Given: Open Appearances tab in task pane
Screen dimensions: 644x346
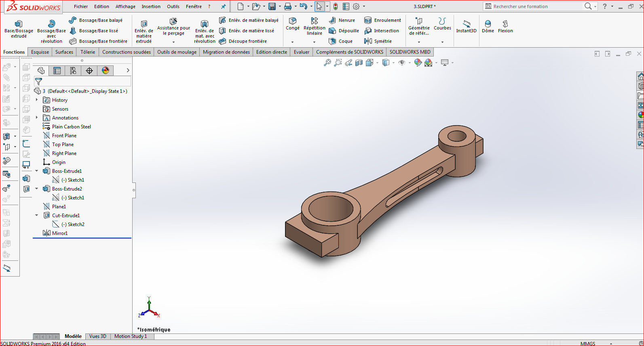Looking at the screenshot, I should 641,115.
